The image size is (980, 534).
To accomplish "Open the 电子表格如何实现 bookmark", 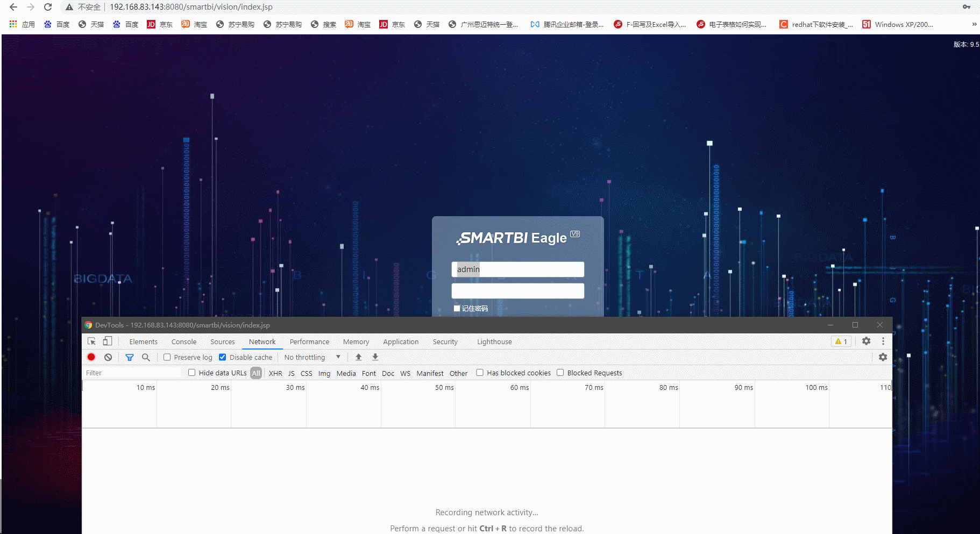I will click(732, 24).
